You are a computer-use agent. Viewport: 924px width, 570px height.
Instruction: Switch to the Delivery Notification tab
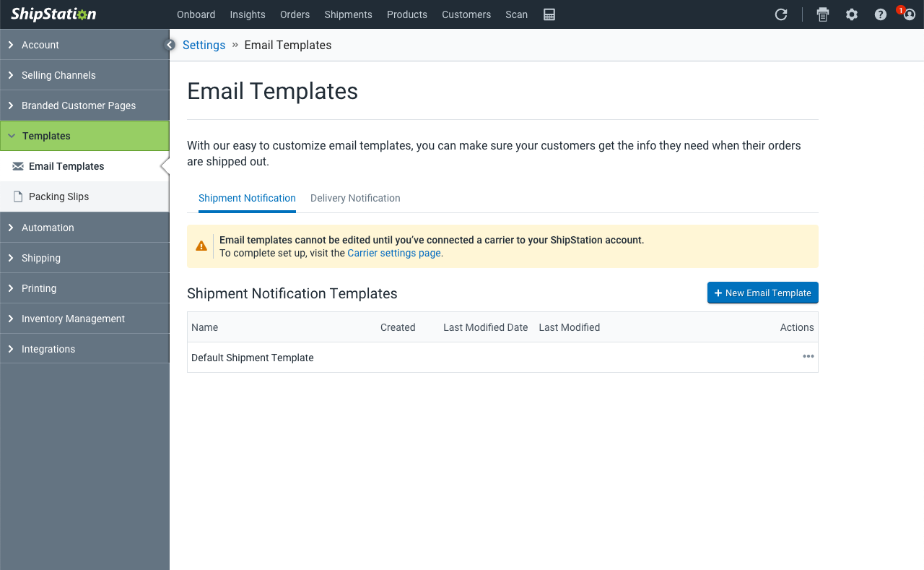(x=355, y=198)
